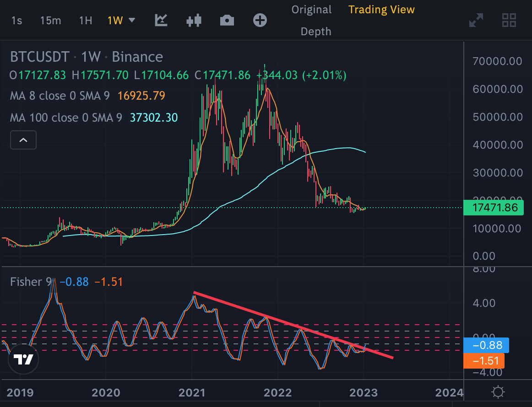Click the current price label 17471.86
532x407 pixels.
point(494,208)
